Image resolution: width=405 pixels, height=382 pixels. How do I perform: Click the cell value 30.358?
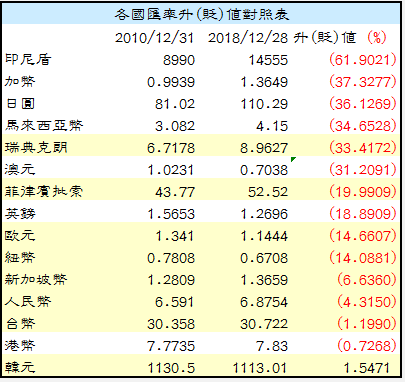point(171,324)
